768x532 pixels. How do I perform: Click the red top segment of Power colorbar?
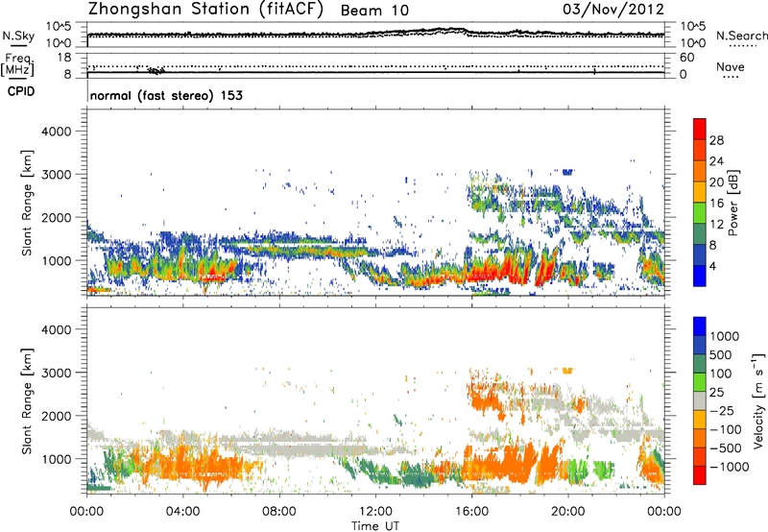(x=700, y=129)
